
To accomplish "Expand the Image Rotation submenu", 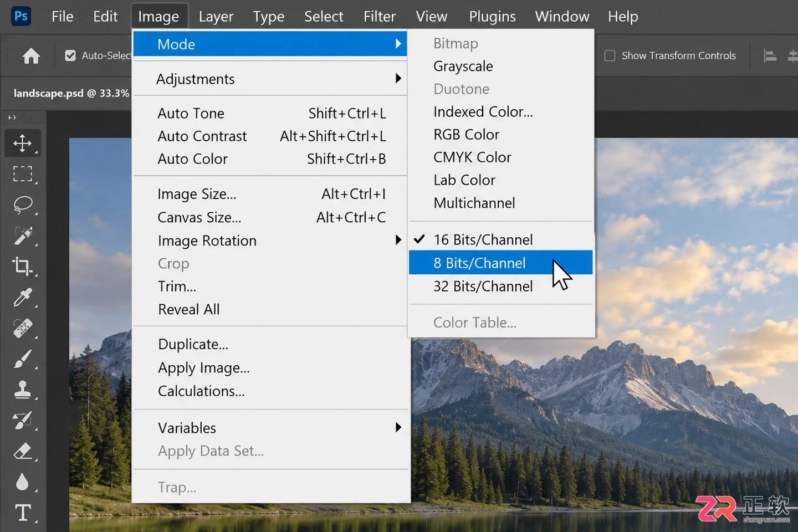I will coord(270,241).
